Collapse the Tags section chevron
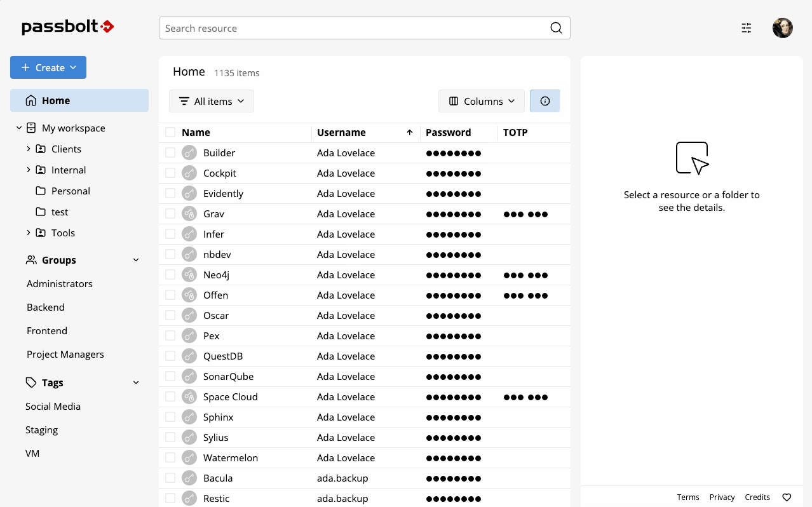The width and height of the screenshot is (812, 507). pyautogui.click(x=136, y=382)
